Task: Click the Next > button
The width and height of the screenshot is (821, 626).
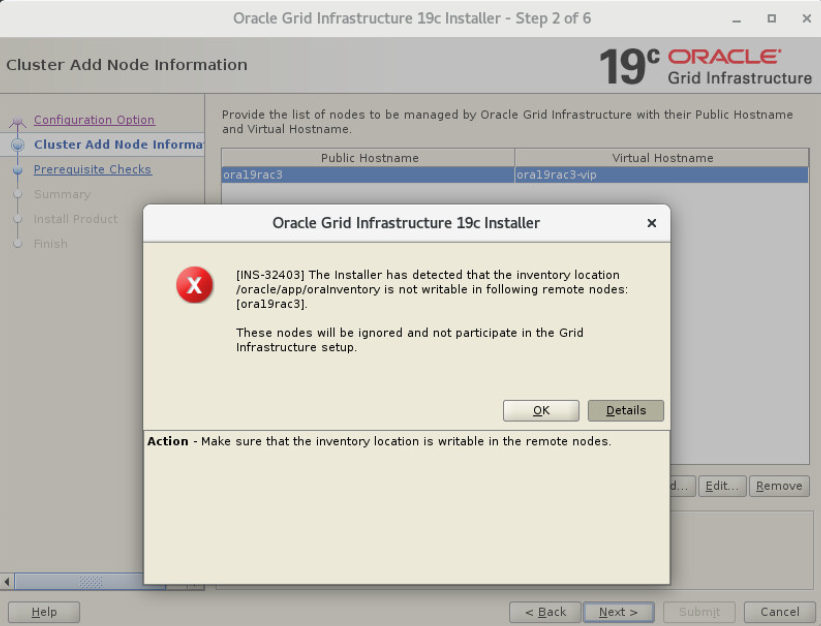Action: tap(618, 612)
